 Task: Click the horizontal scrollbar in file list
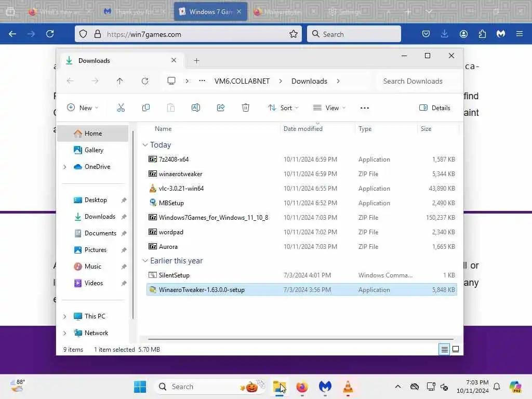click(301, 339)
